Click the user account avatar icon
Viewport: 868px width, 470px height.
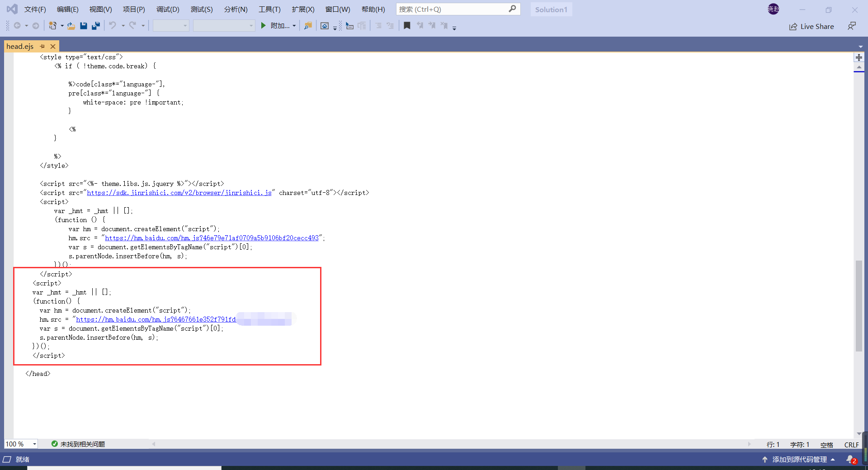[x=774, y=9]
